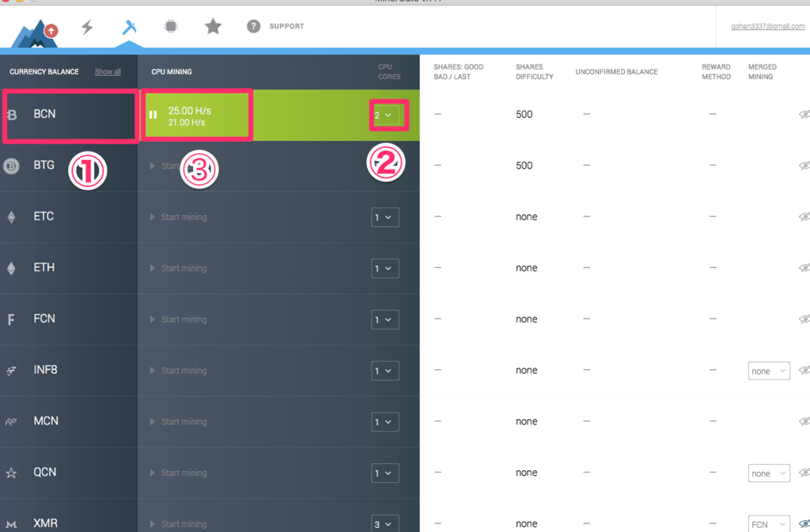Viewport: 810px width, 532px height.
Task: Open INF8 merged mining dropdown
Action: 769,371
